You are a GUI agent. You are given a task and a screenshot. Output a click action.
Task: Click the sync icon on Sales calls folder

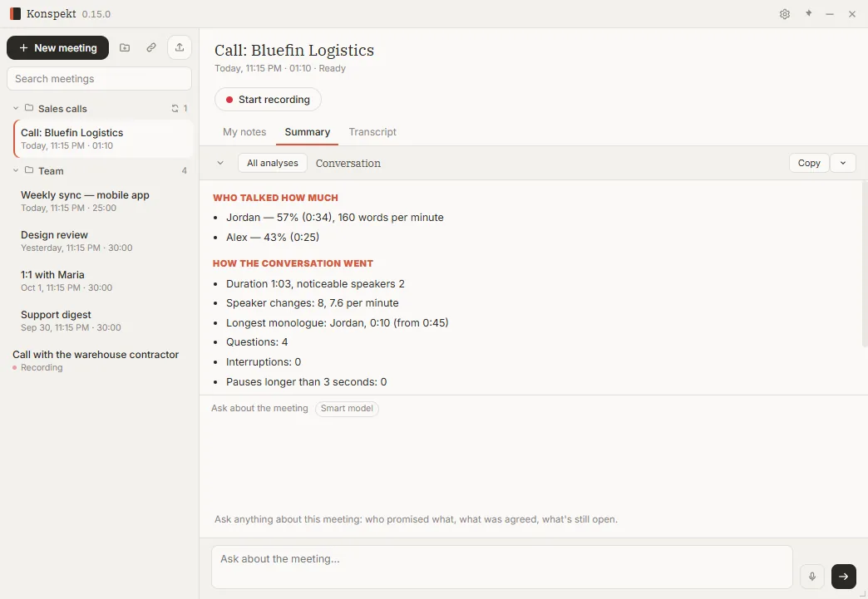175,108
